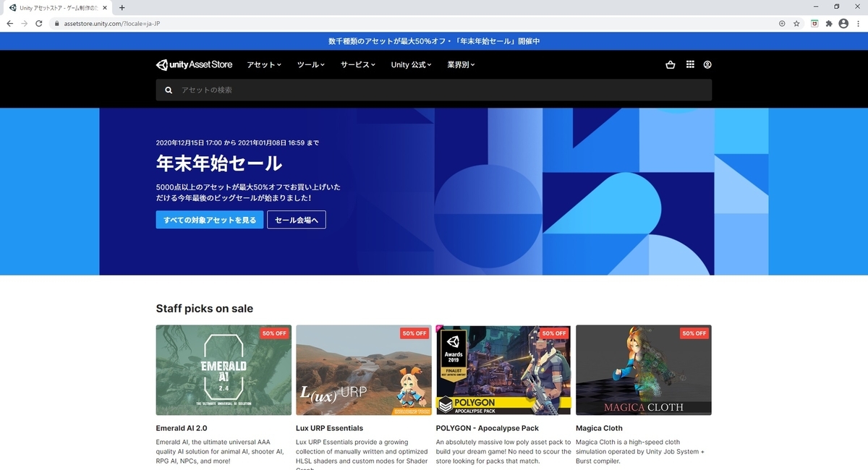Click the Unity Asset Store logo
The image size is (868, 470).
(x=195, y=64)
